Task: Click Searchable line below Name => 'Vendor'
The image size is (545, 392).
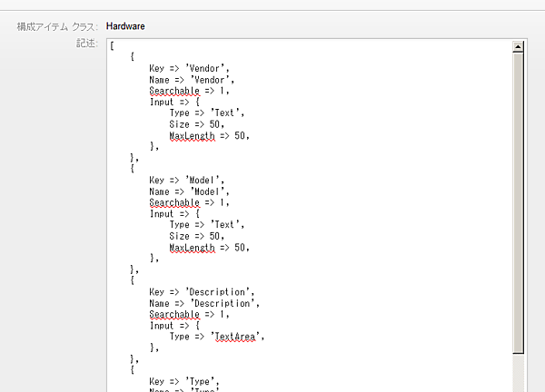Action: tap(190, 91)
